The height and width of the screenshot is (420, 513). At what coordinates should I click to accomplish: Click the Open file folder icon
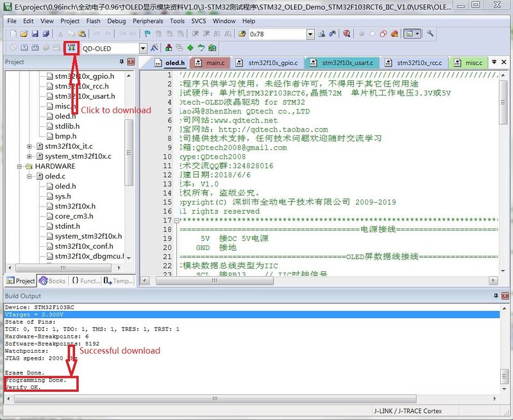(24, 34)
